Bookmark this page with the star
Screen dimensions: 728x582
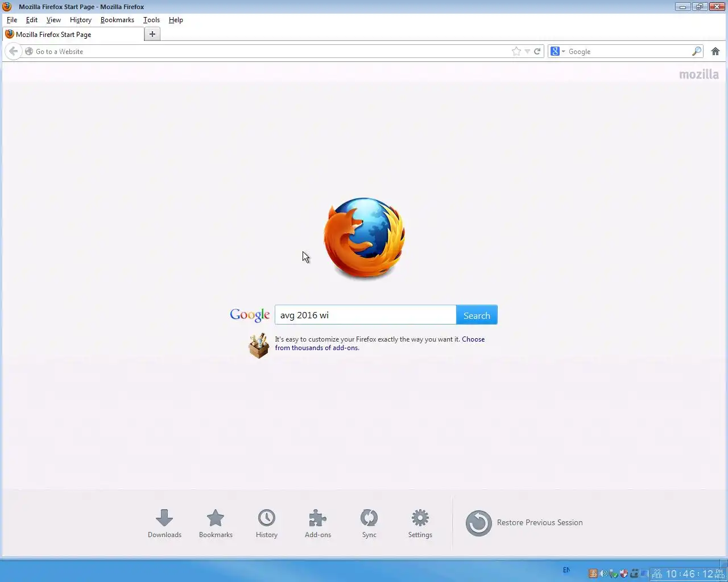click(x=516, y=51)
